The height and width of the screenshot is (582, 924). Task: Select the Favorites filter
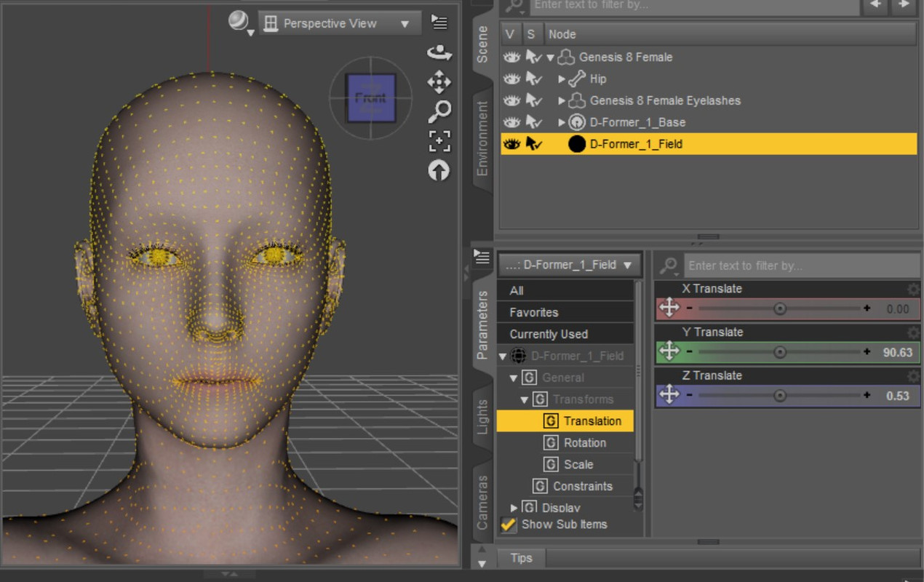tap(565, 312)
